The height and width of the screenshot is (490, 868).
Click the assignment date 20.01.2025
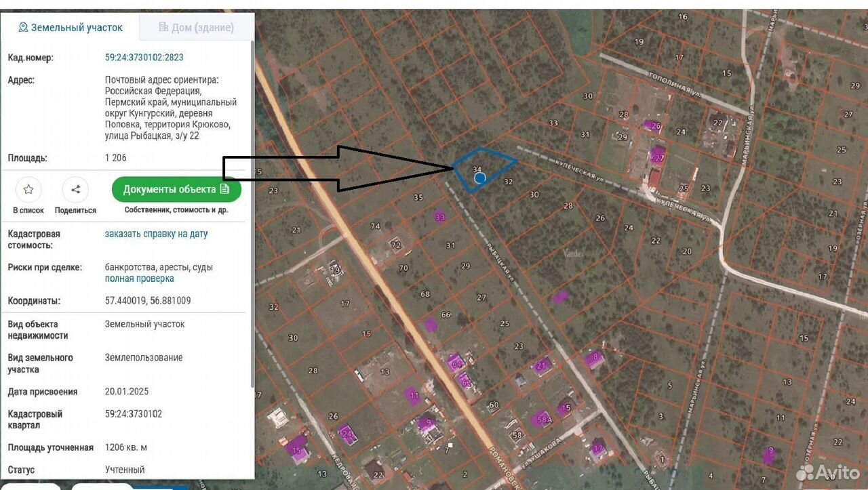point(127,392)
